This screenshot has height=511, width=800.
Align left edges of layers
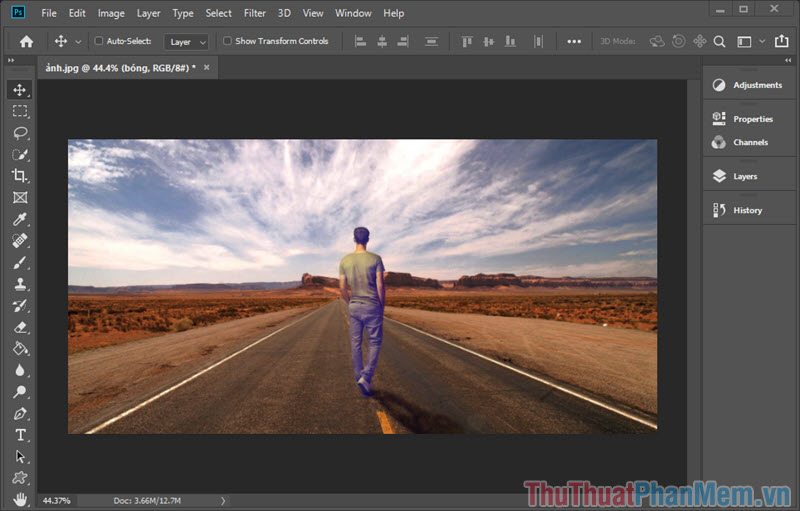tap(361, 41)
